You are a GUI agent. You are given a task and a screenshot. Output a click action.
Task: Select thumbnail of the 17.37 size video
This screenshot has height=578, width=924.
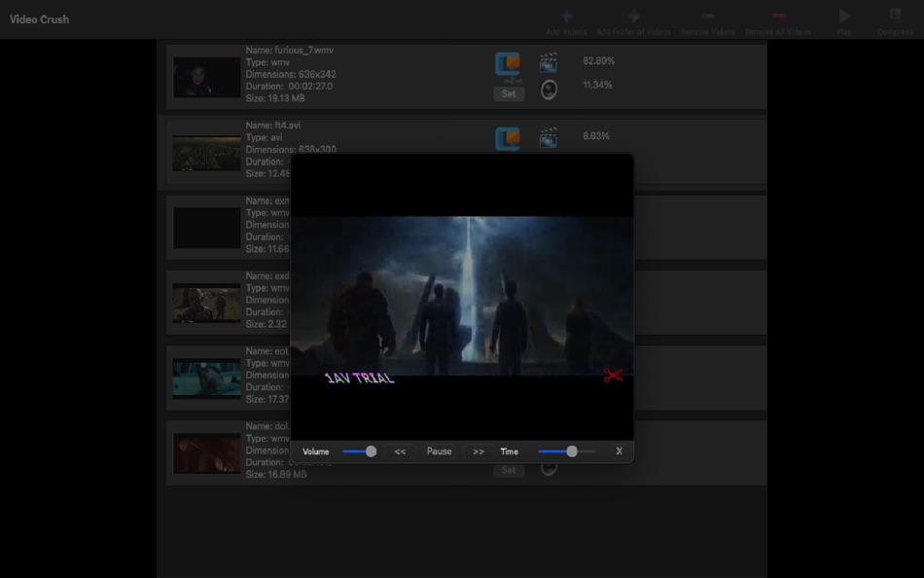(x=207, y=379)
